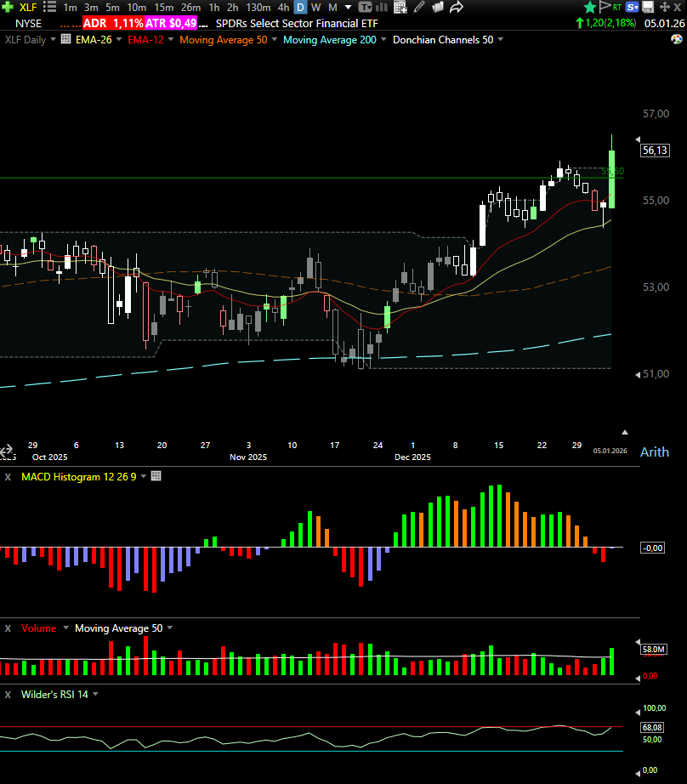Remove the Wilder's RSI panel with X
The image size is (687, 784).
(x=8, y=695)
